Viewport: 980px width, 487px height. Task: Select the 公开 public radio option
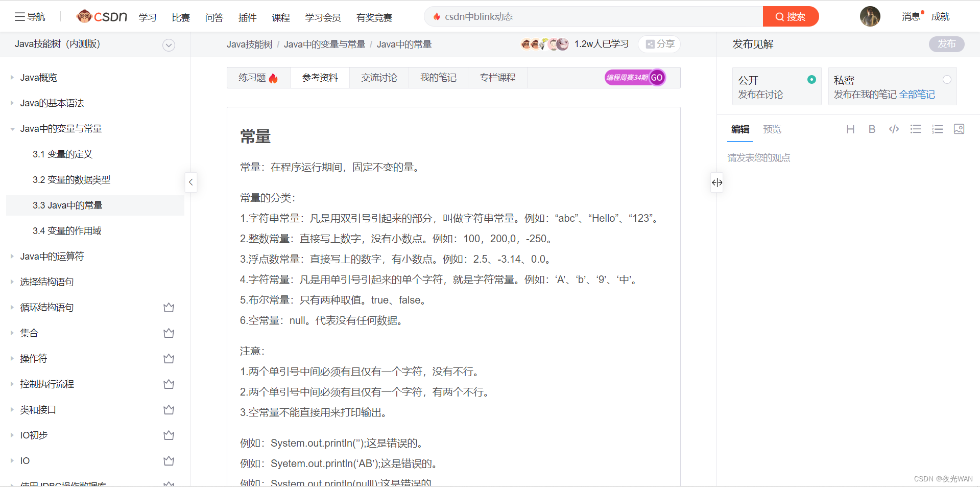811,79
